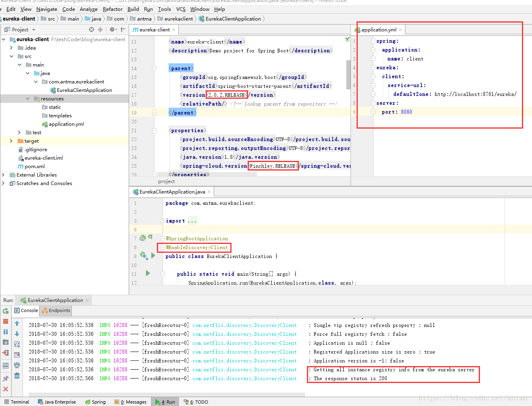
Task: Open the Refactor menu
Action: [113, 9]
